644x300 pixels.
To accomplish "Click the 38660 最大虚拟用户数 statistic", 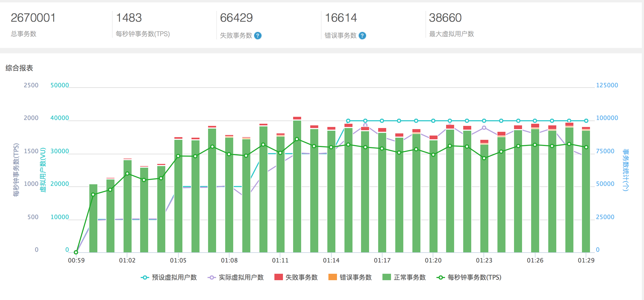I will [x=445, y=18].
